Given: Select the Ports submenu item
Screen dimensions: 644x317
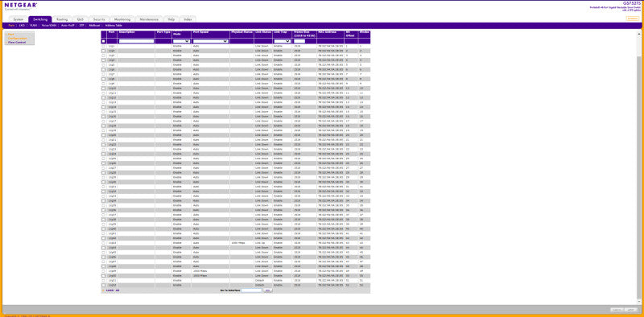Looking at the screenshot, I should point(11,26).
